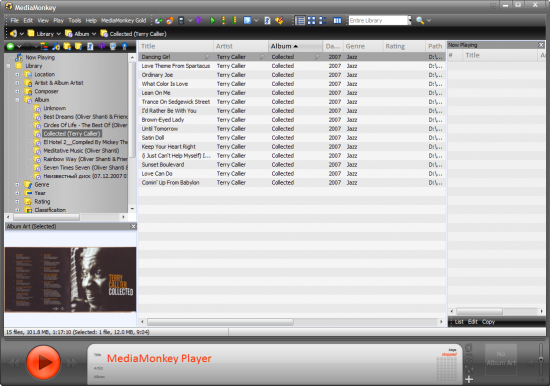Click the green play icon in the main toolbar

tap(212, 20)
